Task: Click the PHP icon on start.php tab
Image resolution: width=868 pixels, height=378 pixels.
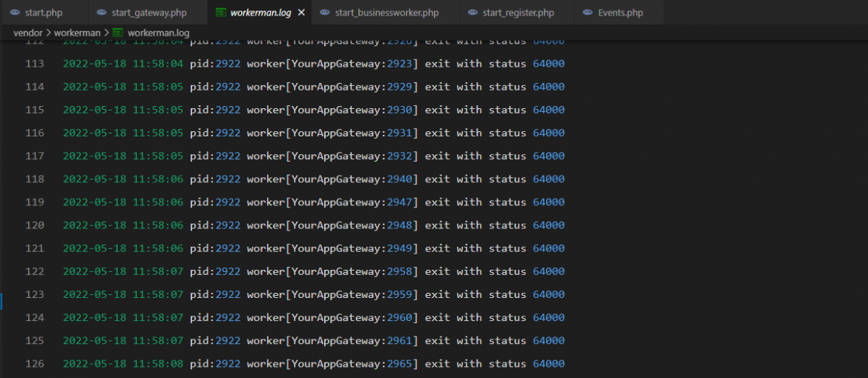Action: [x=15, y=12]
